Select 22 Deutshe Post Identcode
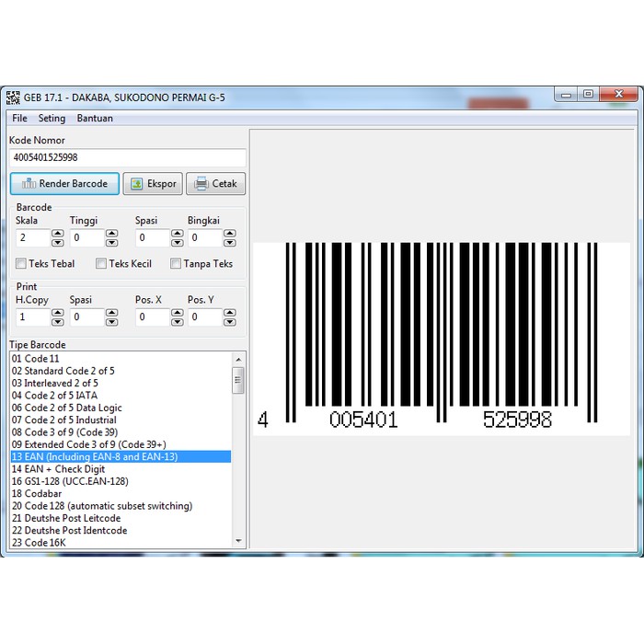Image resolution: width=644 pixels, height=644 pixels. [x=121, y=531]
